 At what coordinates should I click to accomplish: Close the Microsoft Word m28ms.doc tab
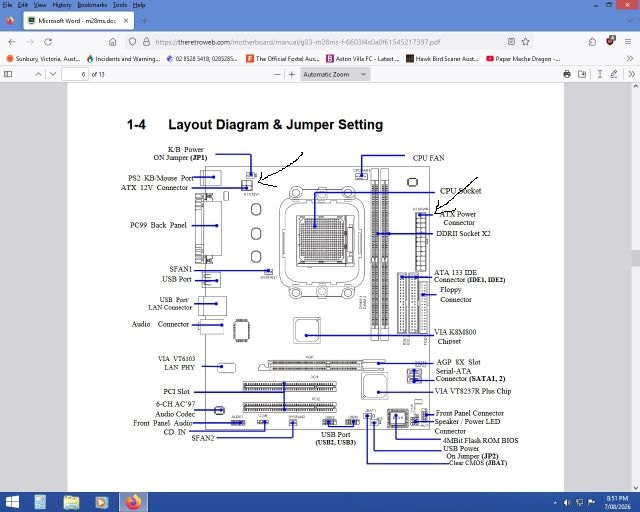[126, 20]
